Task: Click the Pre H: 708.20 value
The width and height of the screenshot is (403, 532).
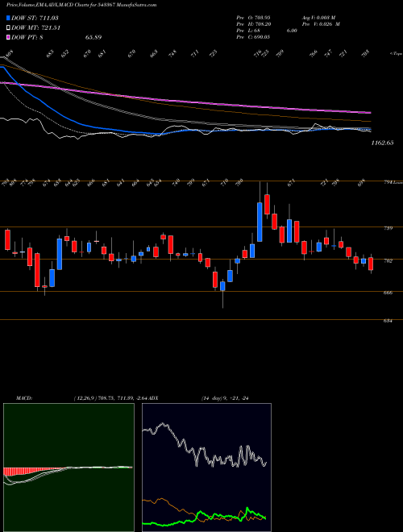Action: 253,24
